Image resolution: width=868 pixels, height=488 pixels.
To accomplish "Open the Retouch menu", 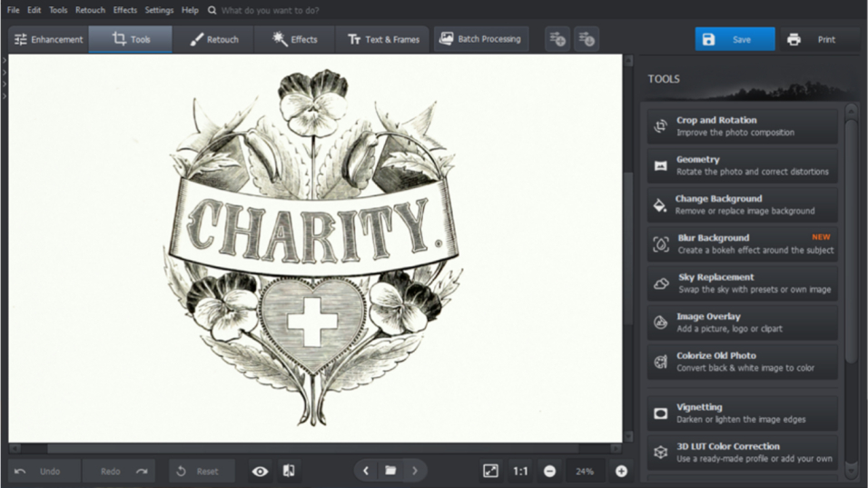I will tap(90, 10).
